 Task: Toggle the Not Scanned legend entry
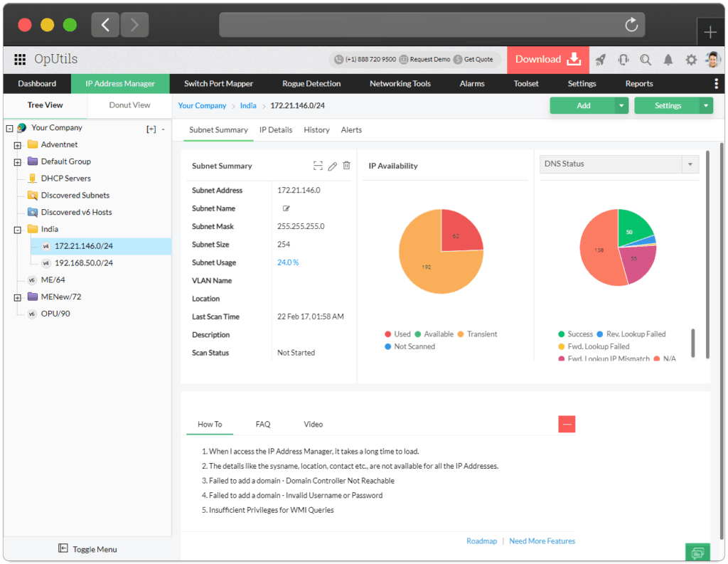(x=410, y=346)
